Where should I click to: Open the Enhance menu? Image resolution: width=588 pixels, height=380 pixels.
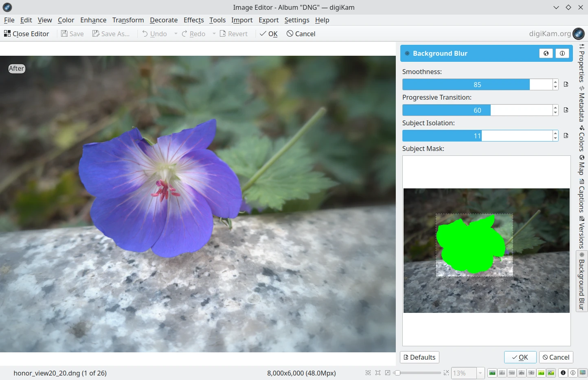click(93, 20)
